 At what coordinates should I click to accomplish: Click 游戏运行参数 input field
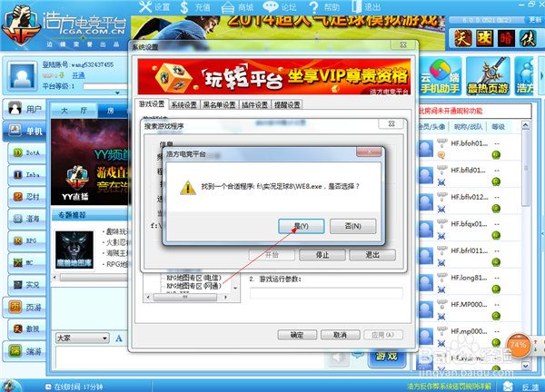pos(326,293)
